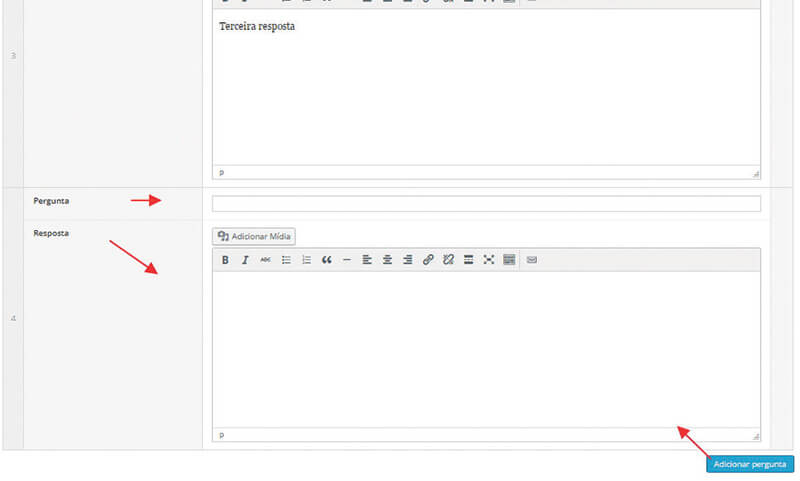
Task: Click the envelope icon in the editor toolbar
Action: point(532,260)
